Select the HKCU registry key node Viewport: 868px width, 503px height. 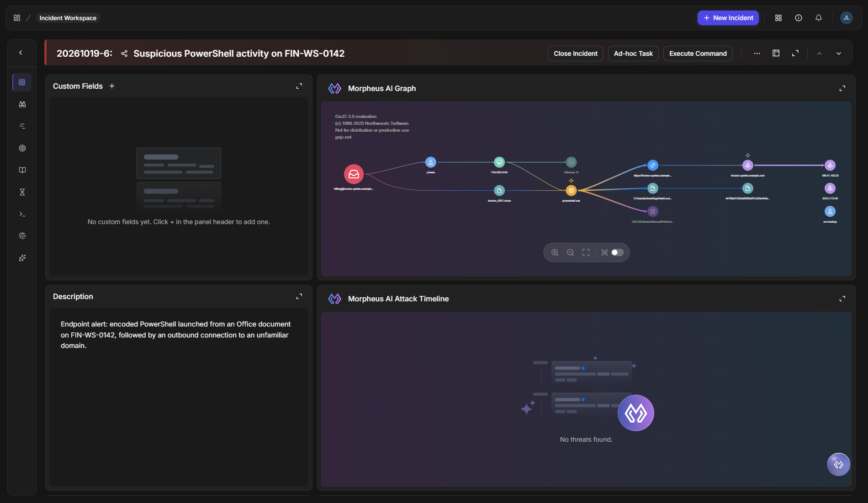653,211
